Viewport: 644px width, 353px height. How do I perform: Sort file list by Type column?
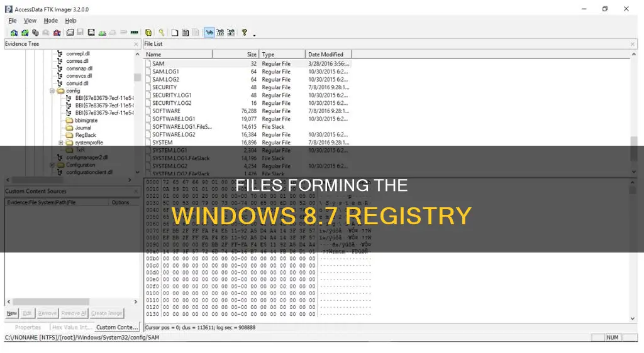pyautogui.click(x=282, y=54)
